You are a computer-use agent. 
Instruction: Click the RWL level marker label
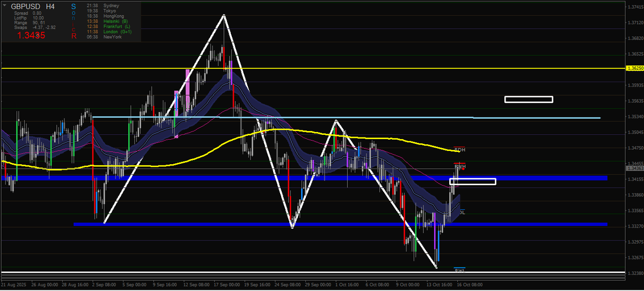click(459, 271)
